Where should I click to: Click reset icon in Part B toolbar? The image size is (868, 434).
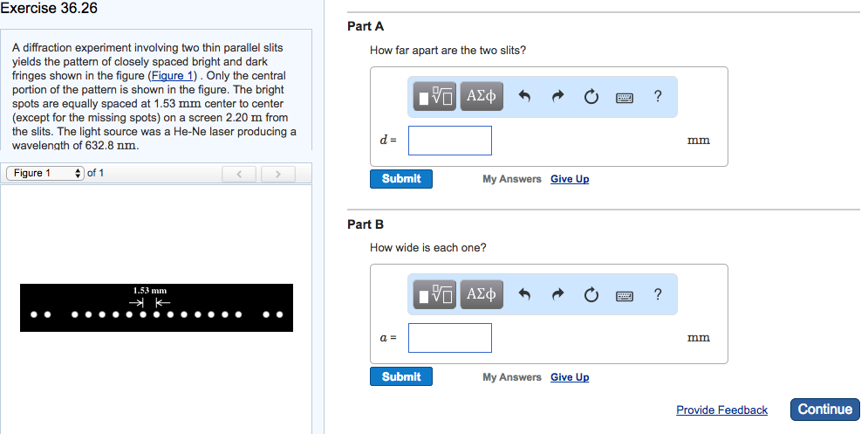pyautogui.click(x=591, y=295)
